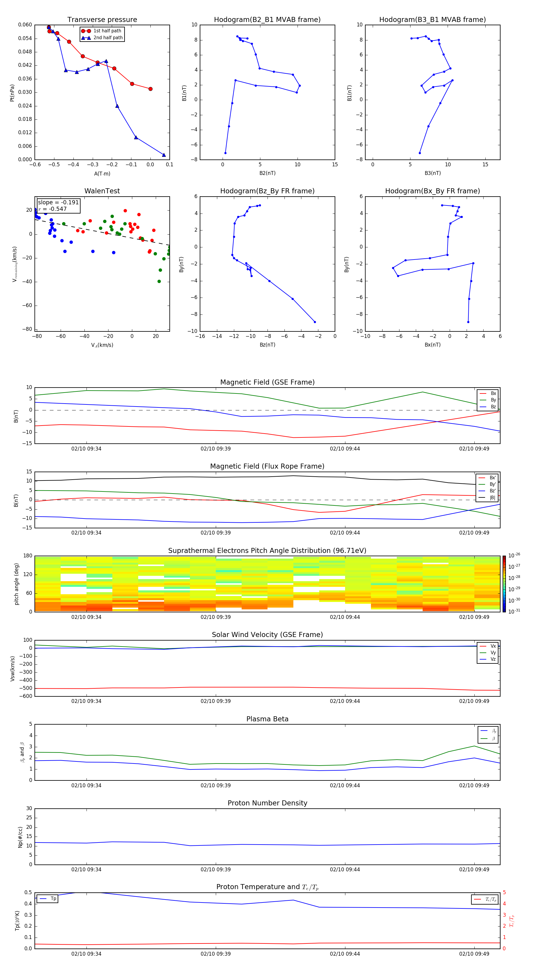Click the 'Solar Wind Velocity (GSE Frame)' title
This screenshot has width=535, height=980.
pyautogui.click(x=267, y=635)
